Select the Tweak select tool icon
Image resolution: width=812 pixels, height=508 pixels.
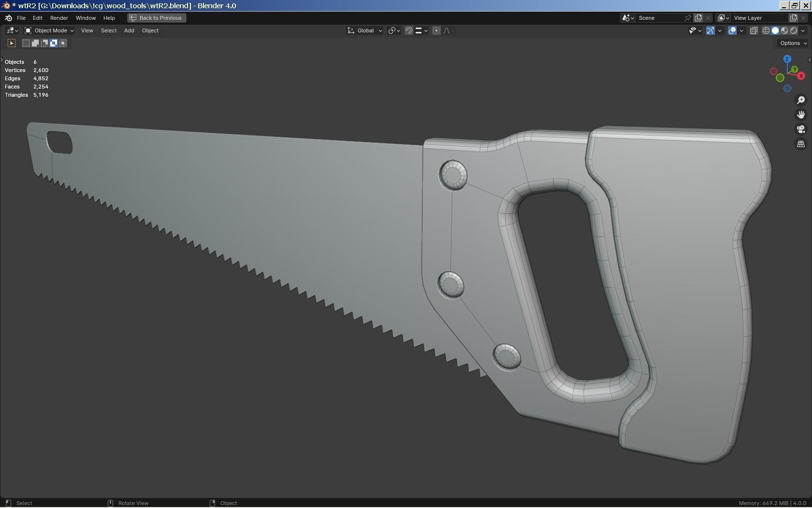12,43
